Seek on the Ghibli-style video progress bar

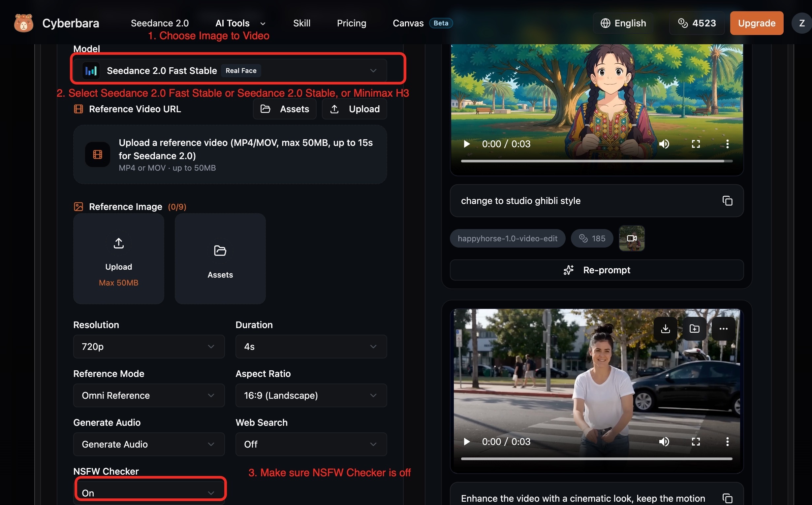(x=596, y=161)
